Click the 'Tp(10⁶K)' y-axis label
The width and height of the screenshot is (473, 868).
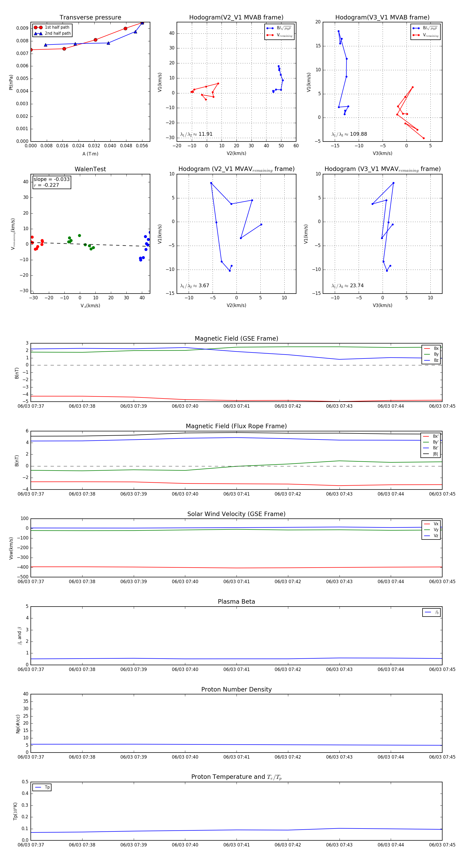pyautogui.click(x=15, y=811)
